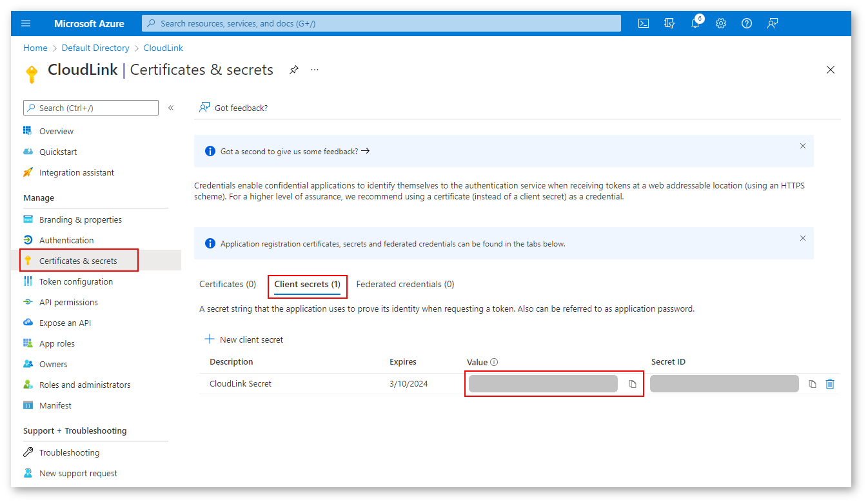Screen dimensions: 868x504
Task: Focus the global search resources box
Action: click(381, 23)
